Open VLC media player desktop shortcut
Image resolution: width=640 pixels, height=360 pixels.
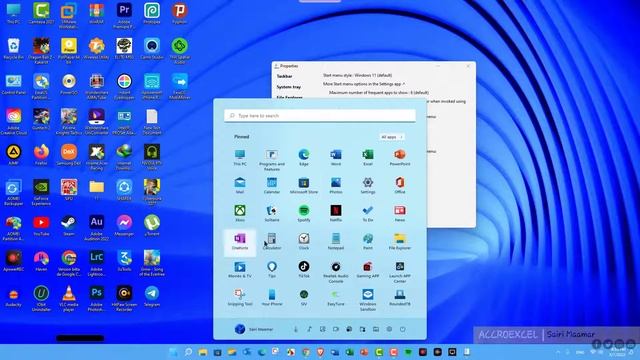click(x=69, y=298)
